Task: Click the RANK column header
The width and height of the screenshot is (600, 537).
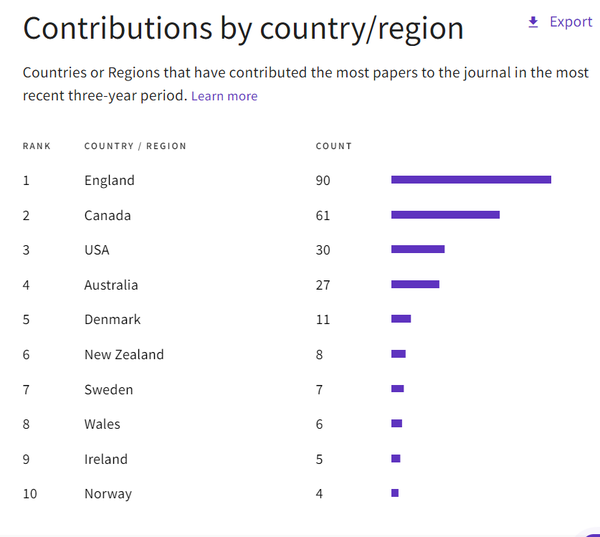Action: 37,146
